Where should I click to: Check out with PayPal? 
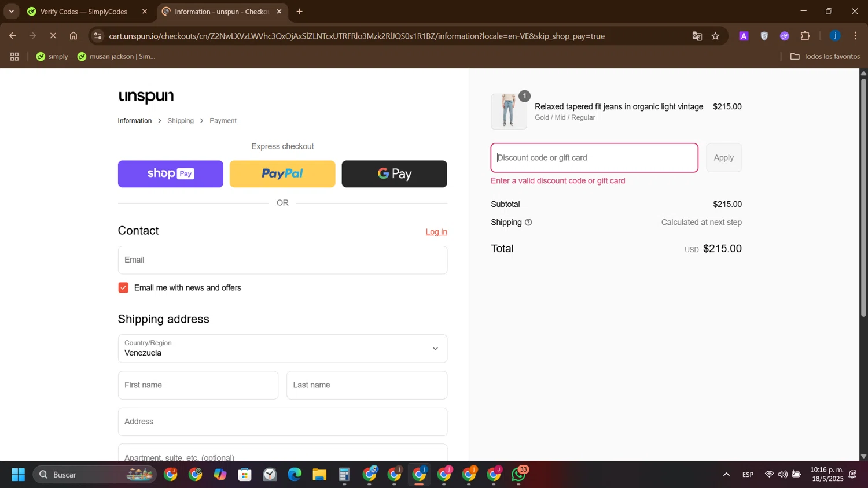[282, 174]
